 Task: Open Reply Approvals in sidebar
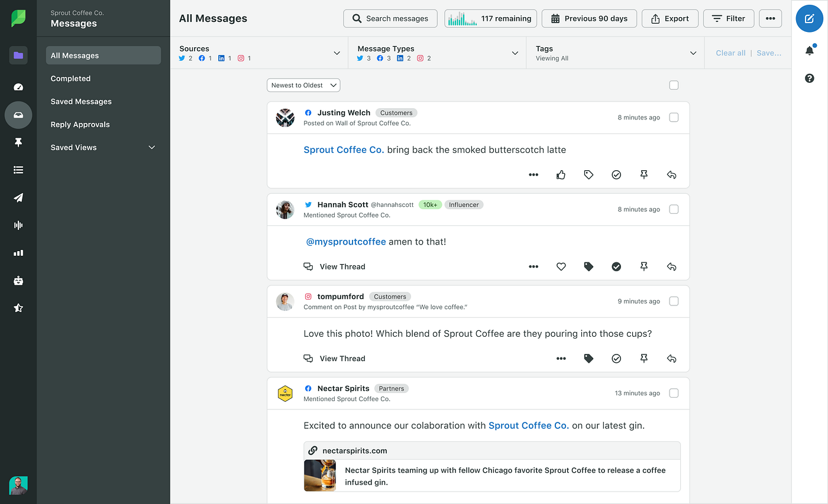(x=80, y=125)
